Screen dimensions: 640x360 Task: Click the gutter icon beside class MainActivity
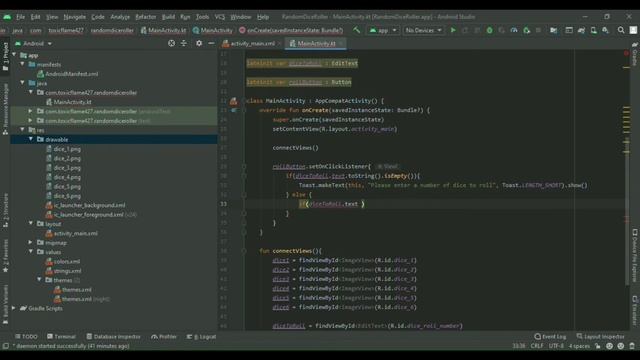coord(233,101)
